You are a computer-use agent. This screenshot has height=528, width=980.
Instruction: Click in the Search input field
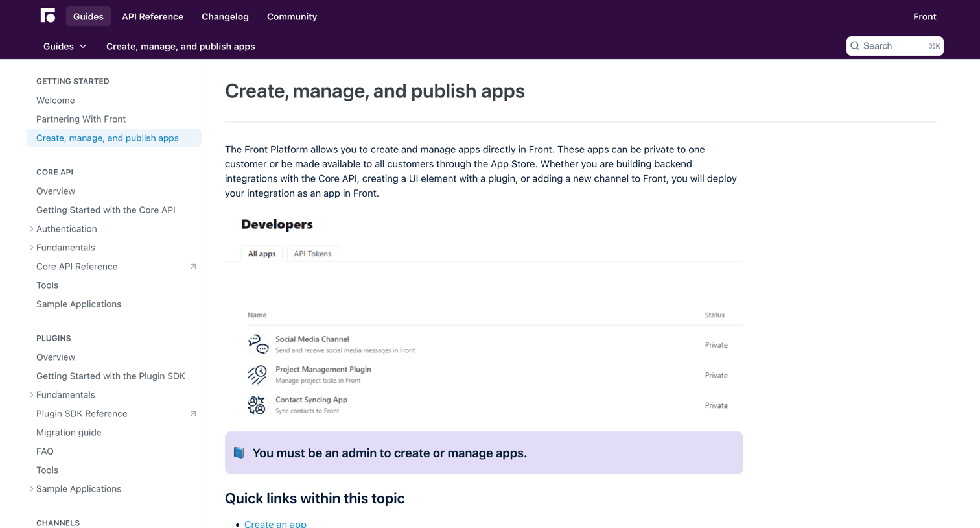click(x=895, y=46)
